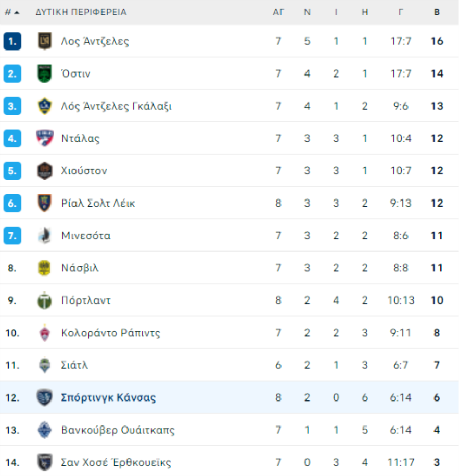Image resolution: width=459 pixels, height=476 pixels.
Task: Sort by the Γ goals column header
Action: 401,12
